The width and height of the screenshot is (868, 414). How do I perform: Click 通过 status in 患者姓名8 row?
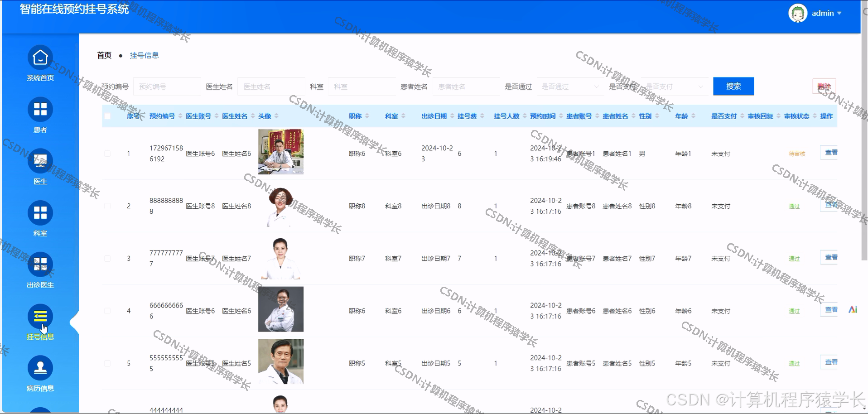(794, 207)
